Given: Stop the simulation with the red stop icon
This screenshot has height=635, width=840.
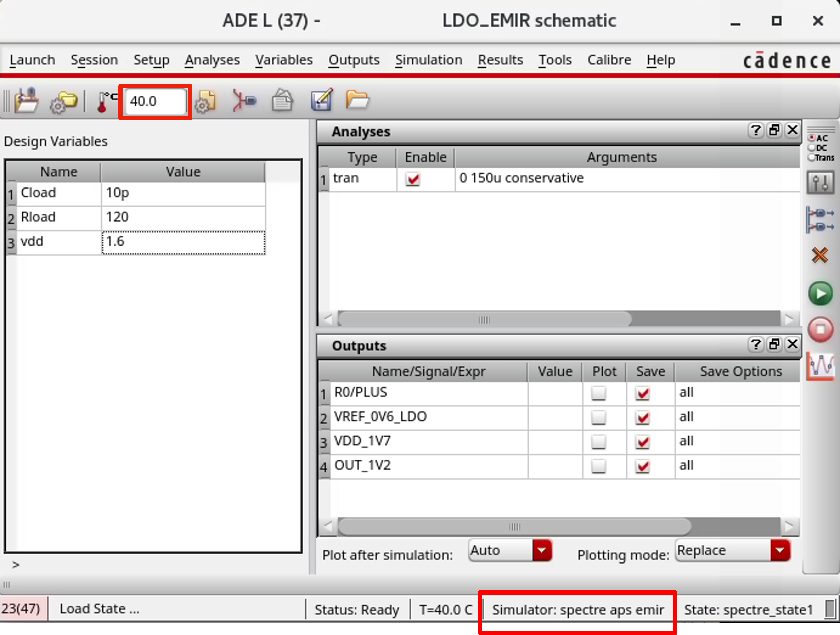Looking at the screenshot, I should (820, 329).
